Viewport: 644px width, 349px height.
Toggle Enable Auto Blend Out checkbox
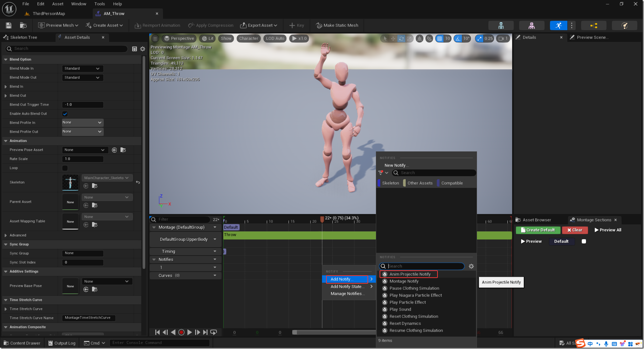pos(65,114)
